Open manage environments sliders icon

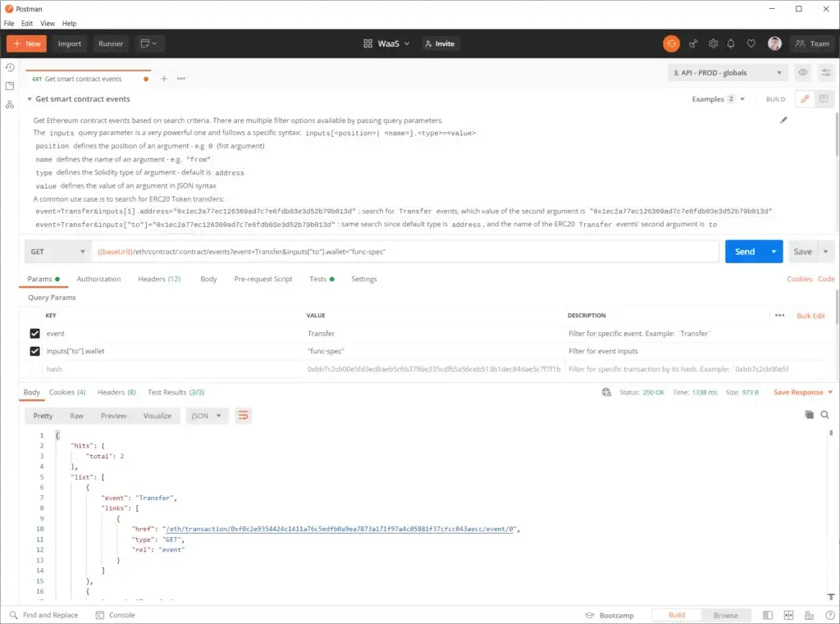click(826, 73)
